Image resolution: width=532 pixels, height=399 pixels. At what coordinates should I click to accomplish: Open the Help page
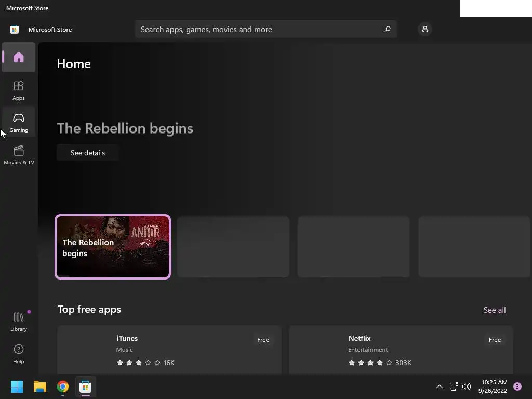pos(19,354)
